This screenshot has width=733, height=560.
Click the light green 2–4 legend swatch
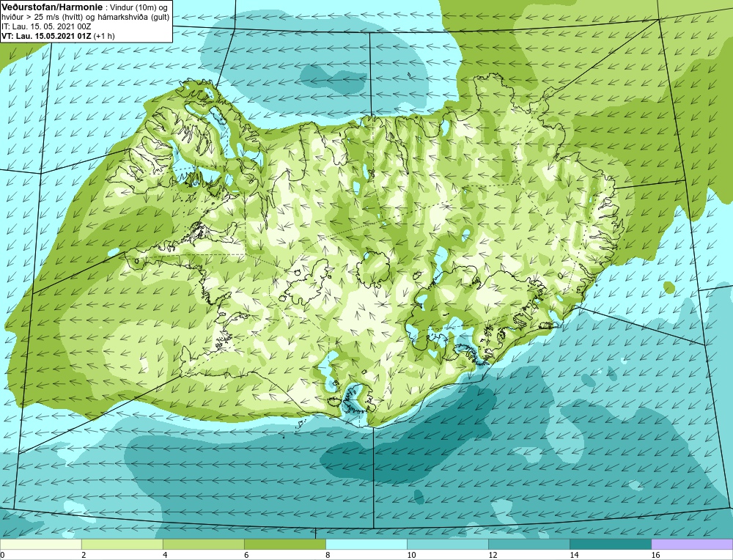[122, 544]
